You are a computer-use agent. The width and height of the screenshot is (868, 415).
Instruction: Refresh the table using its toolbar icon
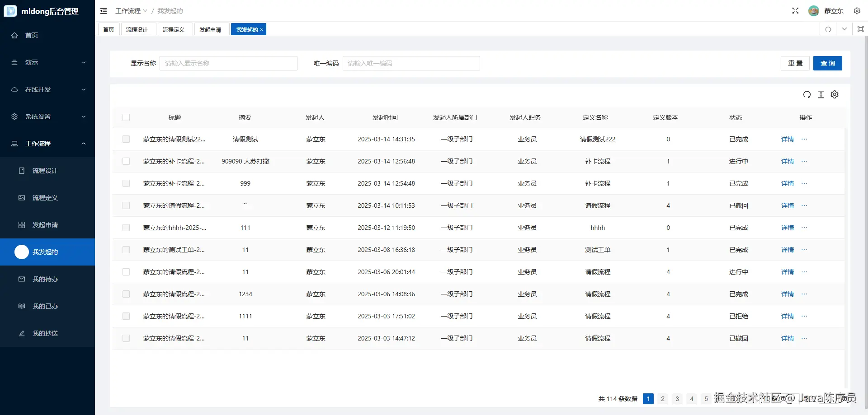point(807,94)
